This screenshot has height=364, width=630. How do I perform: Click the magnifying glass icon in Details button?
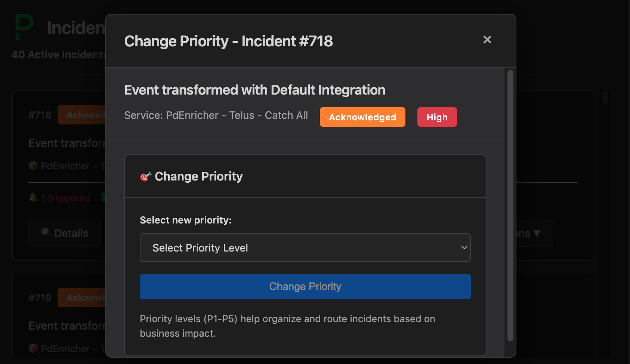tap(46, 233)
